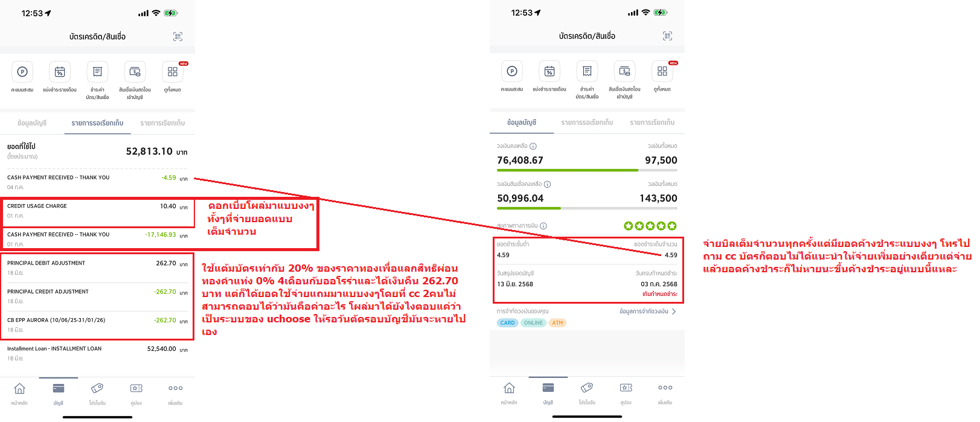Open ชำระค่าบัตร/สินเชื่อ bill icon on right phone
The image size is (980, 422).
587,71
